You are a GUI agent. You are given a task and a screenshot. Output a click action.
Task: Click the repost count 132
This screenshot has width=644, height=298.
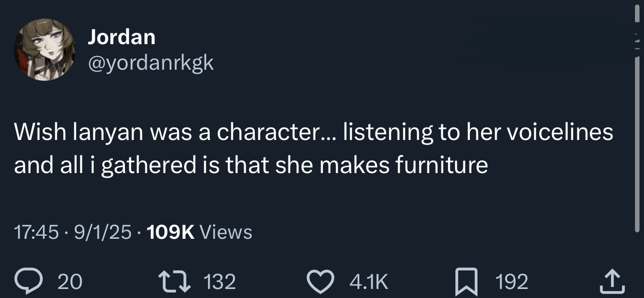coord(220,282)
